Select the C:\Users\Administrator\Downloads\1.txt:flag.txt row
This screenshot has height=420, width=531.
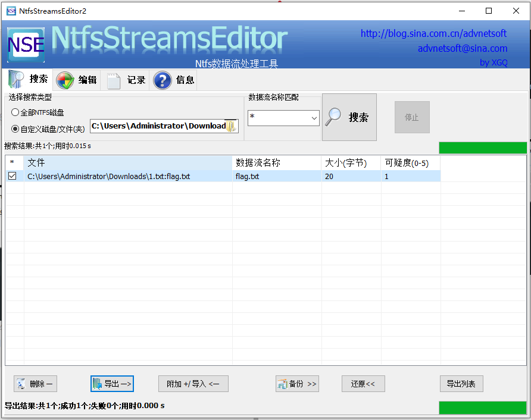(223, 176)
